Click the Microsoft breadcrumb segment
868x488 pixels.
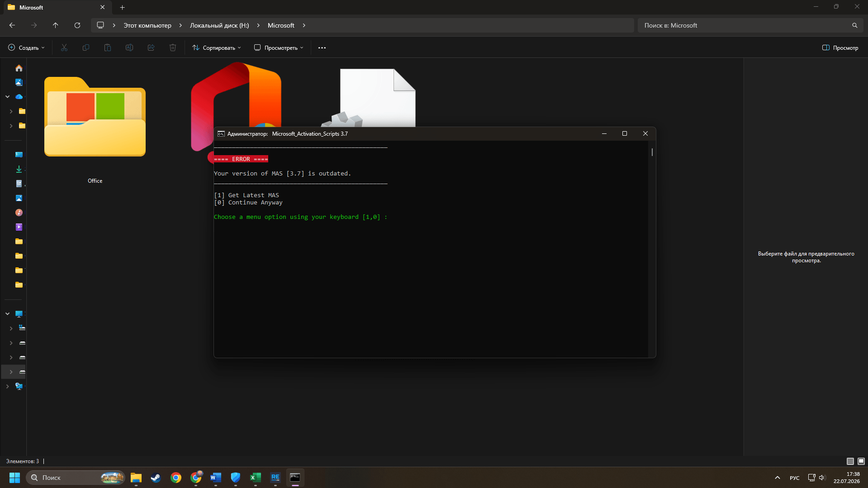click(281, 25)
